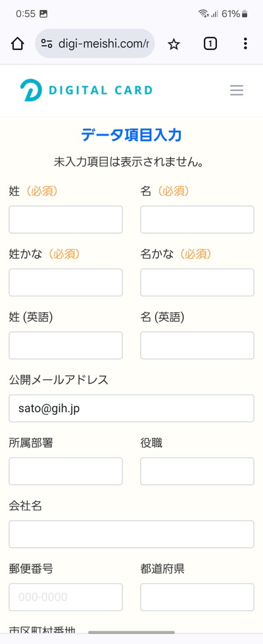
Task: View site info icon in address bar
Action: click(x=47, y=43)
